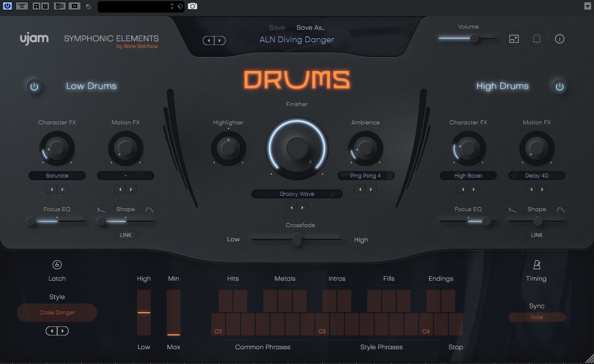This screenshot has width=594, height=364.
Task: Click the resize window icon near Volume
Action: (x=514, y=39)
